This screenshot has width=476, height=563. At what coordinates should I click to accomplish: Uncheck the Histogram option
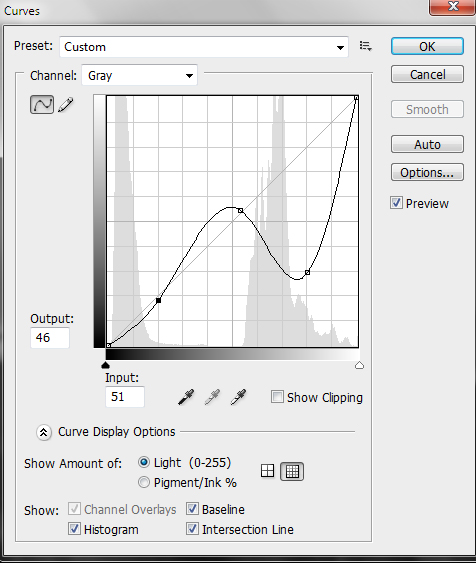[x=74, y=529]
